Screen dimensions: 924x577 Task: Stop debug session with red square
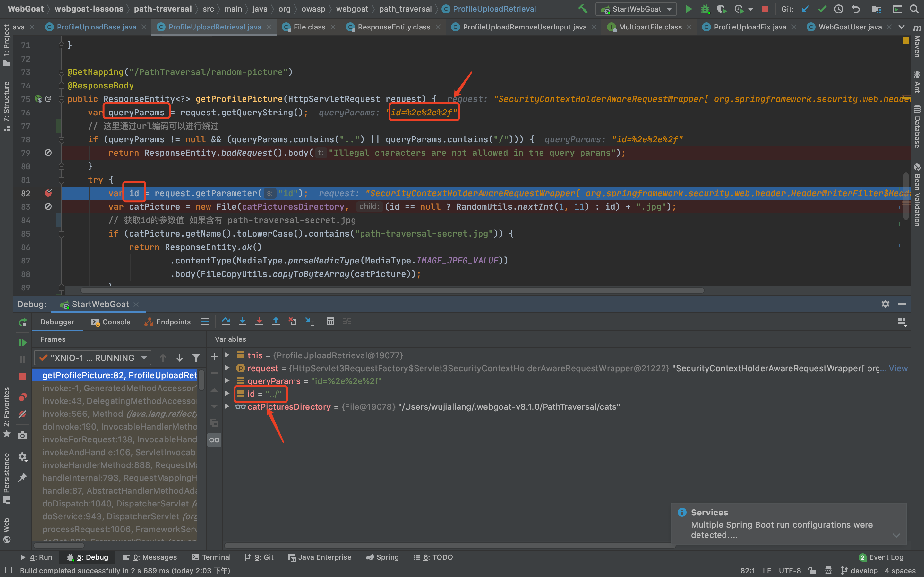[x=22, y=376]
